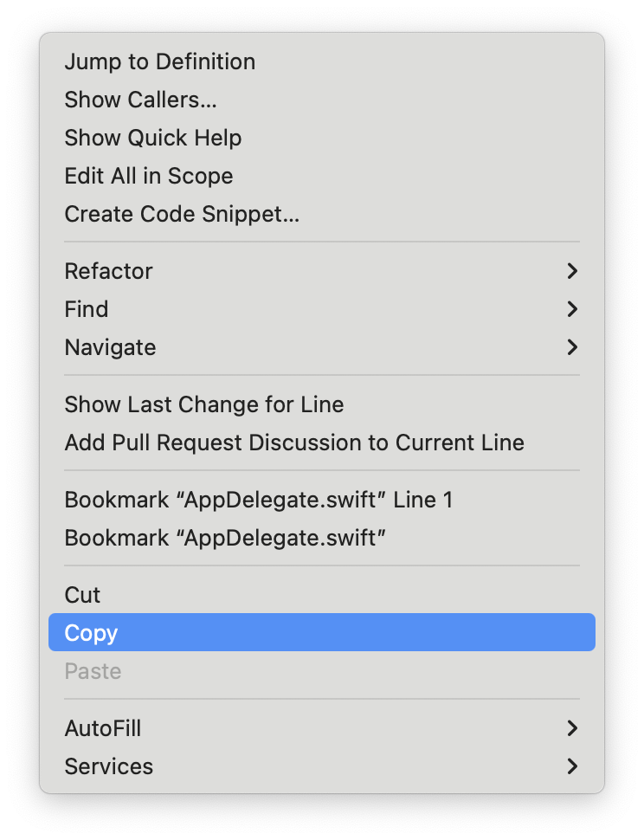Choose Show Last Change for Line
This screenshot has width=644, height=840.
[203, 404]
